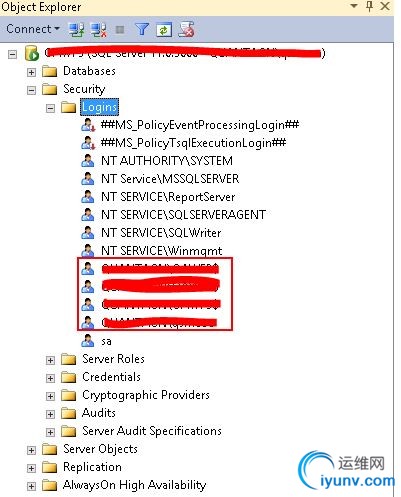This screenshot has height=497, width=401.
Task: Click the Server Roles folder icon
Action: (69, 359)
